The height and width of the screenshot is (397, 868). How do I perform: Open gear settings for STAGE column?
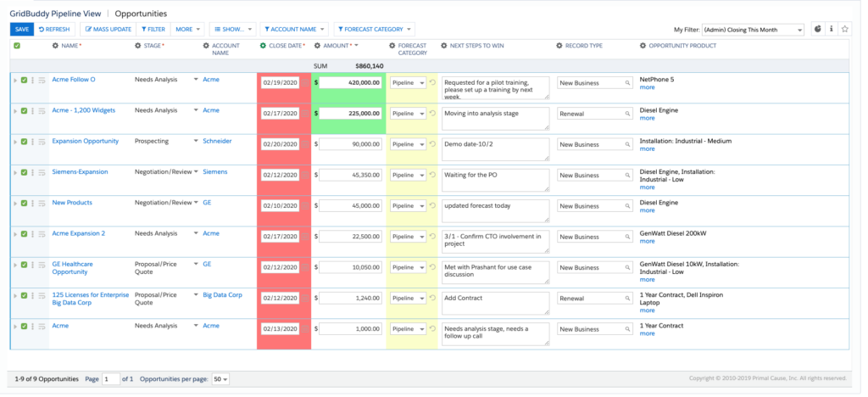(x=138, y=46)
